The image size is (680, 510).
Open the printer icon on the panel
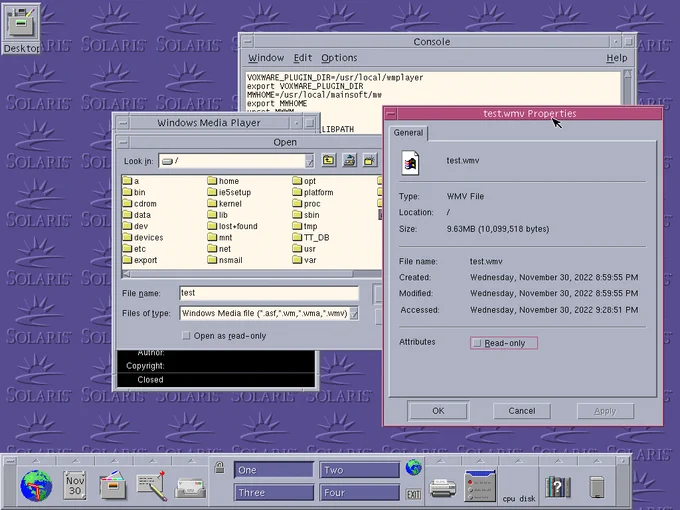tap(442, 488)
